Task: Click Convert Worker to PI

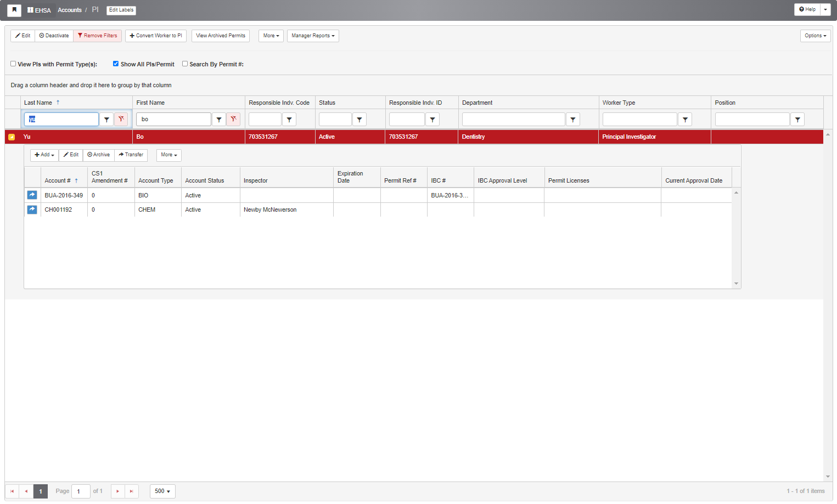Action: pos(156,36)
